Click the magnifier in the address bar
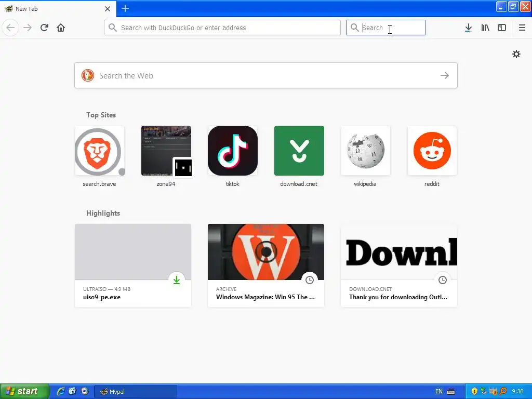Viewport: 532px width, 399px height. tap(113, 28)
